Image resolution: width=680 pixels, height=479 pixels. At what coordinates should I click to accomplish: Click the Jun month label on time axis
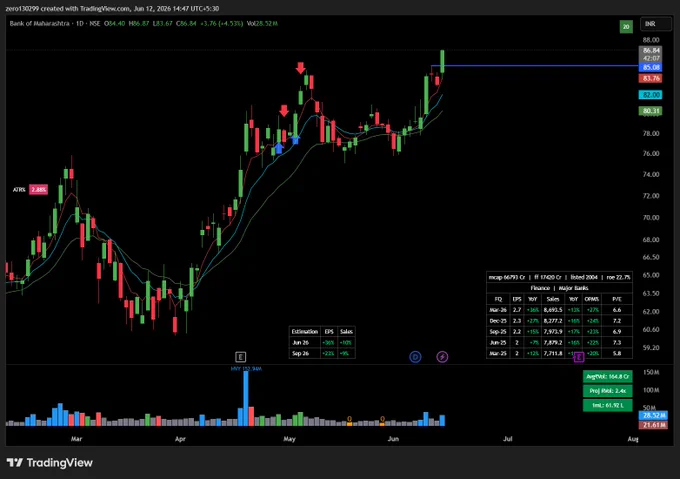tap(393, 439)
